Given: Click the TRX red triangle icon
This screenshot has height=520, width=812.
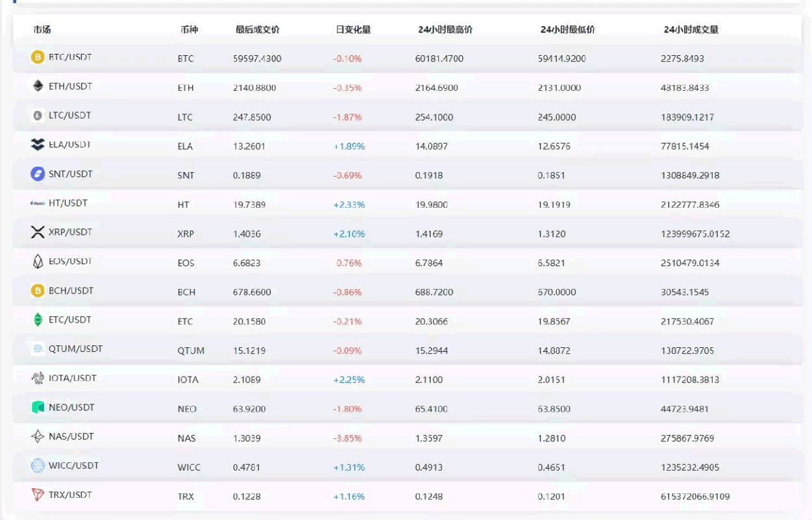Looking at the screenshot, I should [x=38, y=495].
